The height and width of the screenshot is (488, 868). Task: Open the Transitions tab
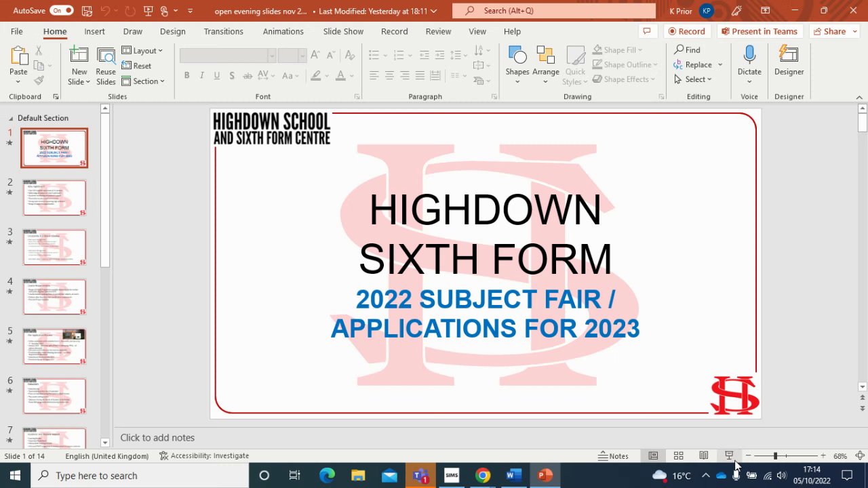223,31
